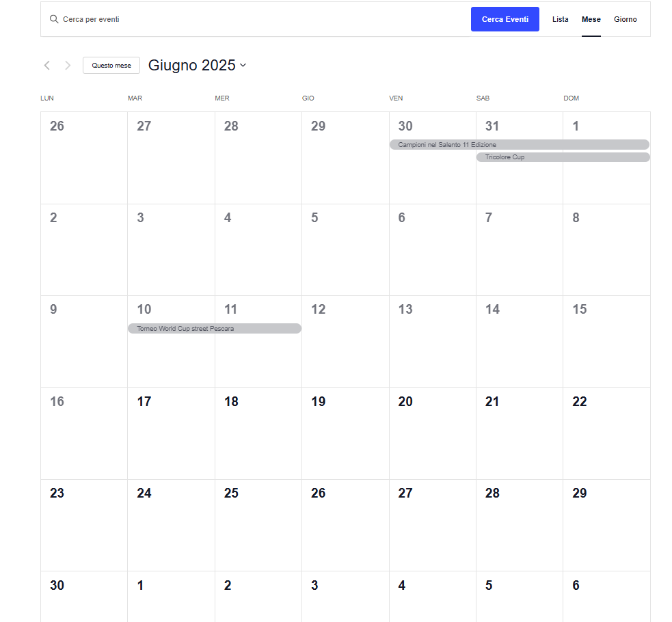Screen dimensions: 672x622
Task: Select day 19 in June
Action: (318, 401)
